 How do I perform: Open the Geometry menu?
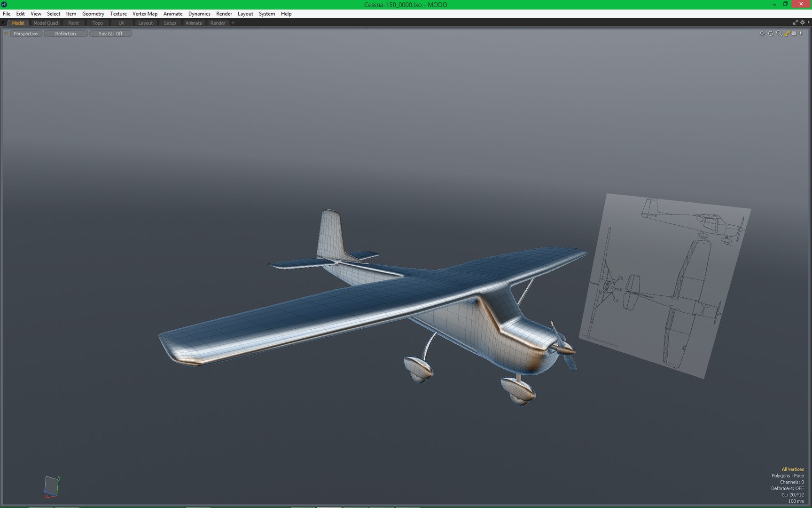(x=93, y=14)
